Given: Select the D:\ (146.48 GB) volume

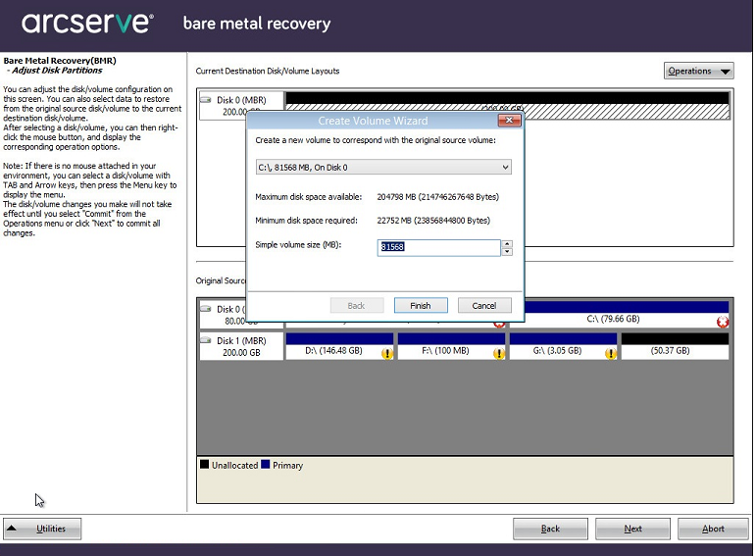Looking at the screenshot, I should [x=339, y=346].
